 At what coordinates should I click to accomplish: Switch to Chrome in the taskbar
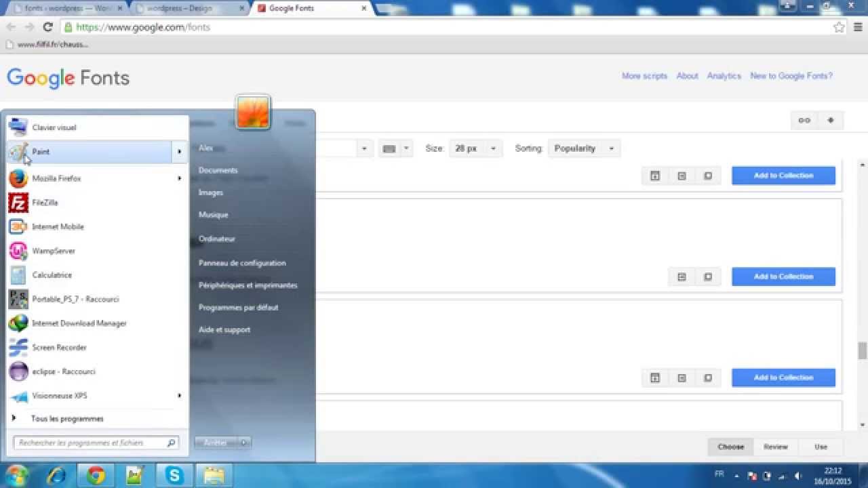coord(96,476)
